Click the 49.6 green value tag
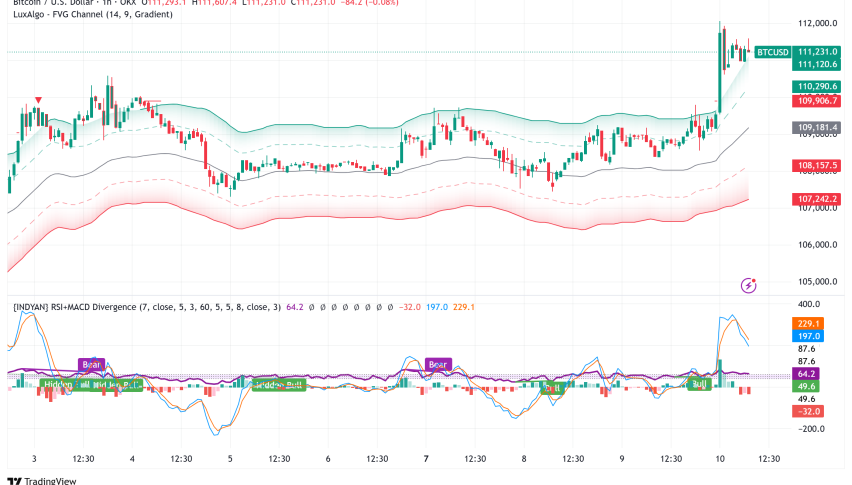 coord(806,386)
